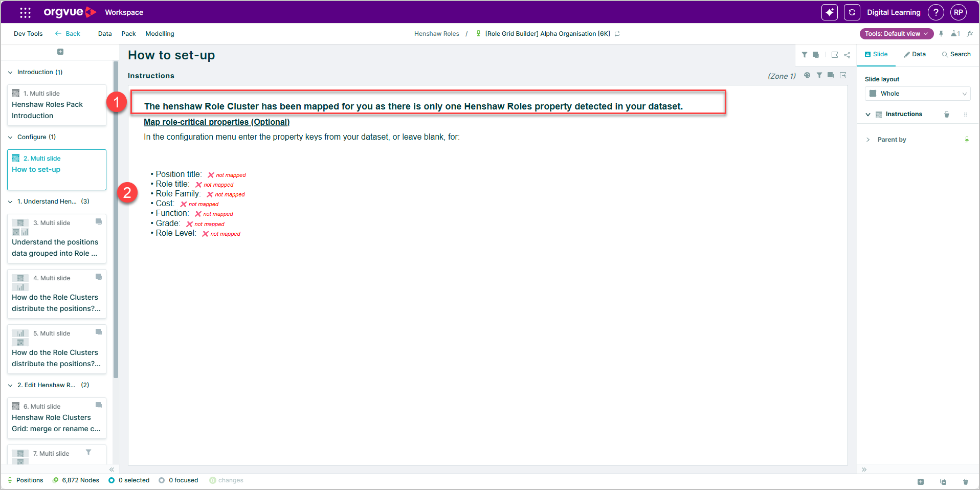Click the Back link
This screenshot has height=490, width=980.
tap(68, 34)
